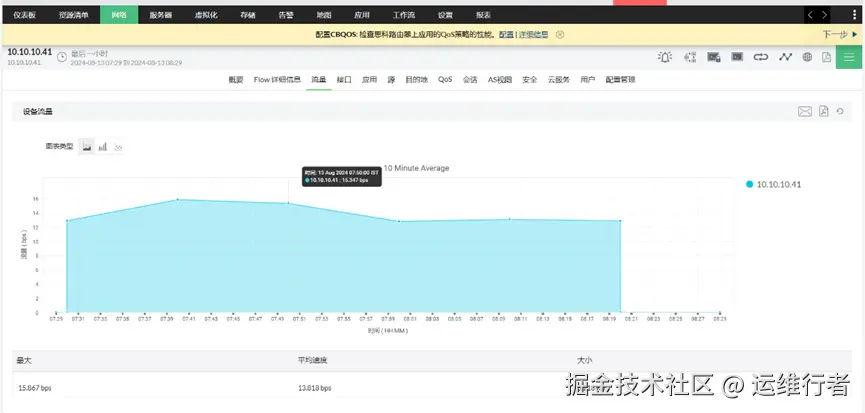865x413 pixels.
Task: Select the 流量 tab
Action: point(318,79)
